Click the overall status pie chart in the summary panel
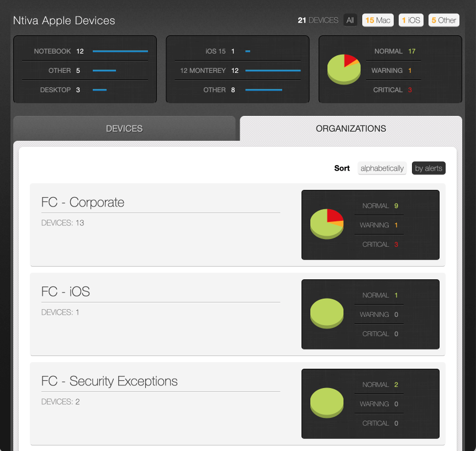The image size is (476, 451). [x=344, y=70]
